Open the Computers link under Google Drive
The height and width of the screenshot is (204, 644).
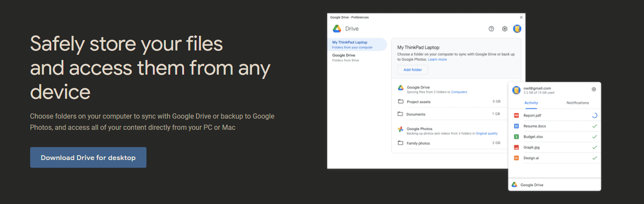point(459,92)
